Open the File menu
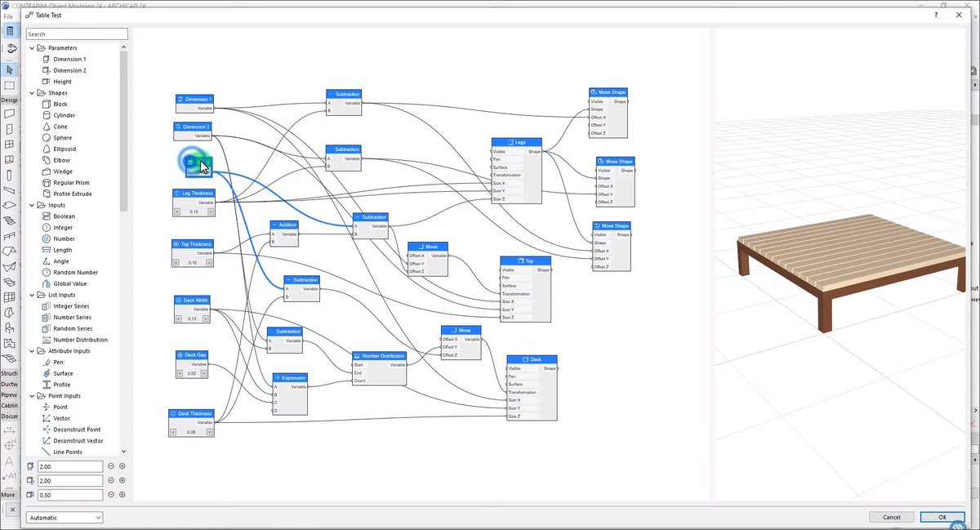This screenshot has height=530, width=980. coord(9,15)
